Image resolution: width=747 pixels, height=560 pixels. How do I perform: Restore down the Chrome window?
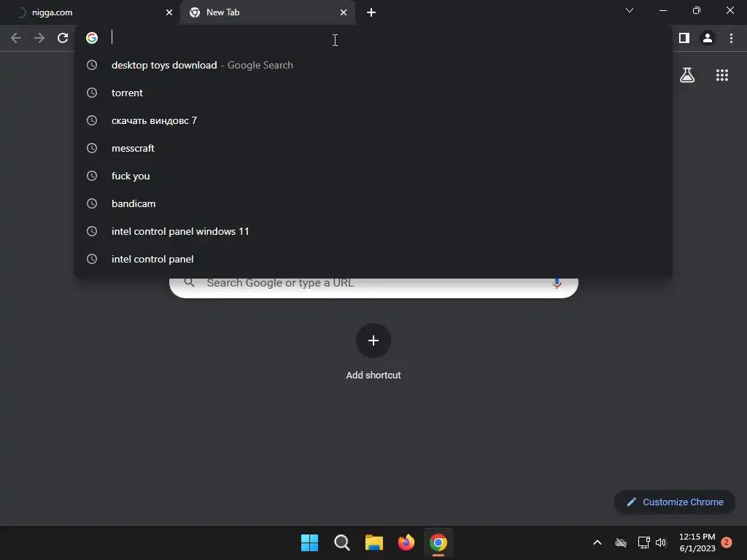click(697, 10)
